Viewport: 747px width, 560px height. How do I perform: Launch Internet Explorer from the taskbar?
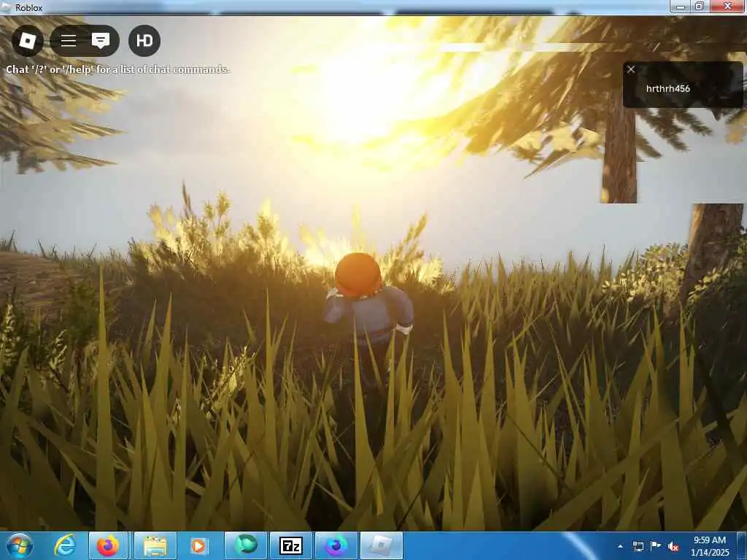(x=65, y=545)
